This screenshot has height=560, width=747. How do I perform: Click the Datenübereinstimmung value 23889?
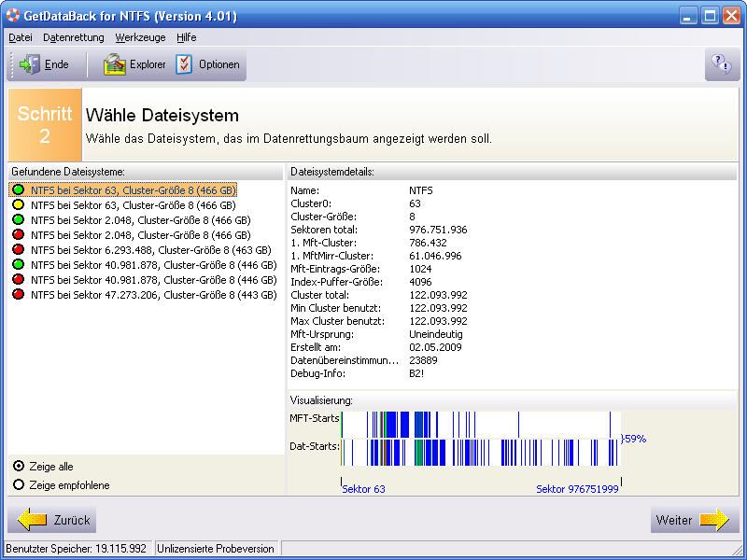[x=423, y=360]
